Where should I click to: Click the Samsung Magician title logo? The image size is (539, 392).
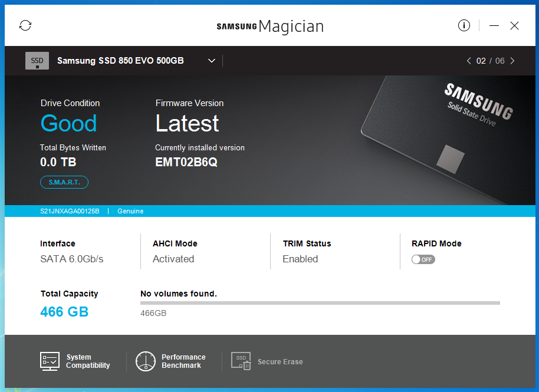[270, 26]
